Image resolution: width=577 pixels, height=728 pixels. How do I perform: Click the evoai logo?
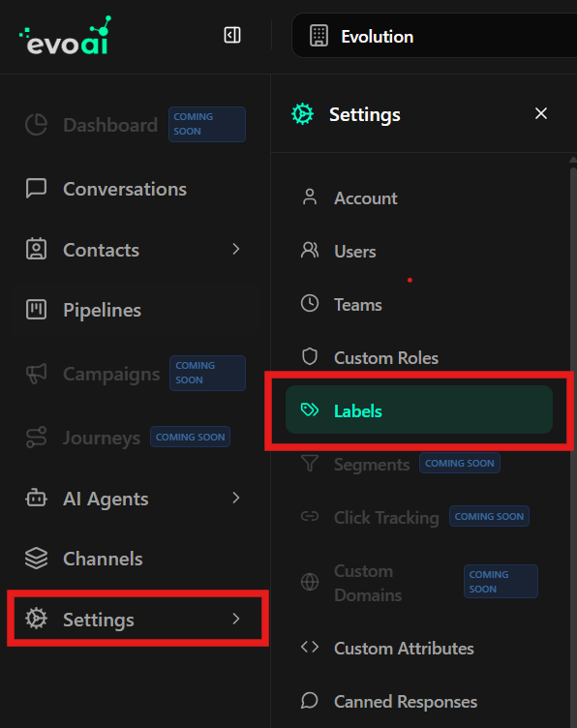point(66,36)
